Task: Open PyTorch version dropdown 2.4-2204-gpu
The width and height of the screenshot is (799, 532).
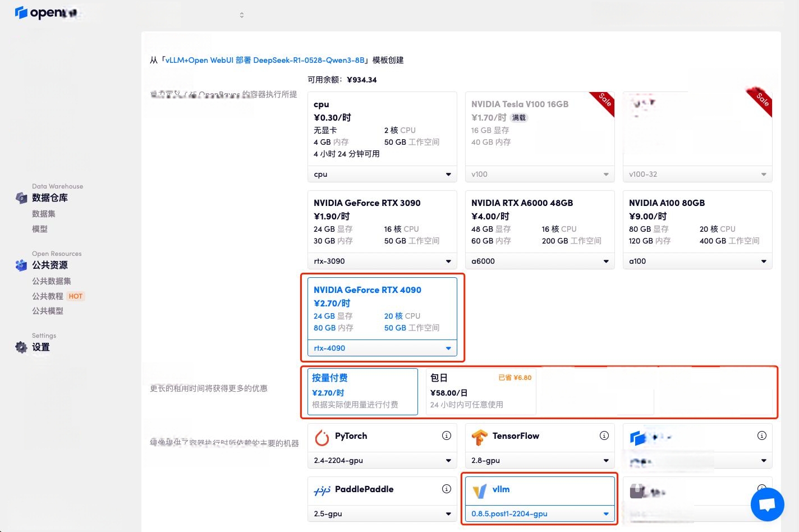Action: pos(382,460)
